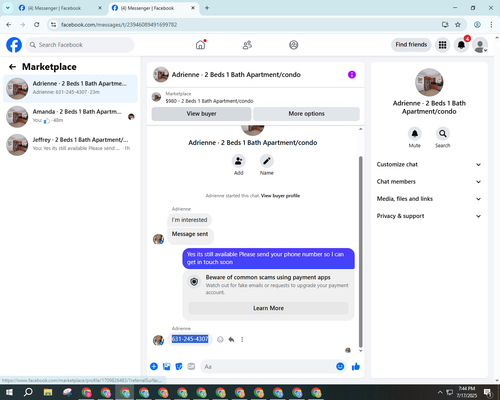Click the browser address bar URL

pyautogui.click(x=119, y=25)
